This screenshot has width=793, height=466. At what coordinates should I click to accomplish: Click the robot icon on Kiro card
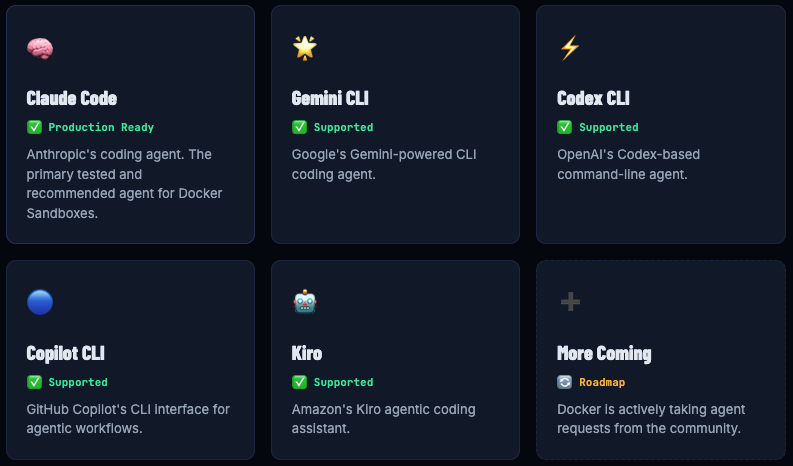(304, 302)
